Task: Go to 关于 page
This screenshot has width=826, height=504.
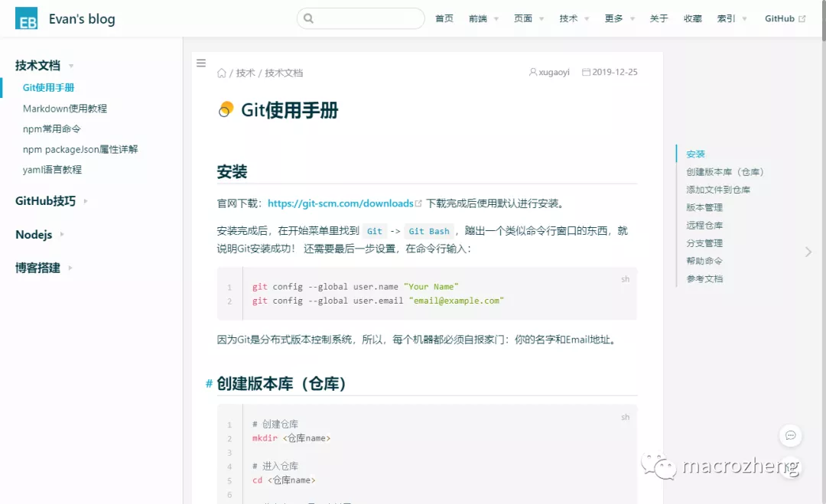Action: [659, 18]
